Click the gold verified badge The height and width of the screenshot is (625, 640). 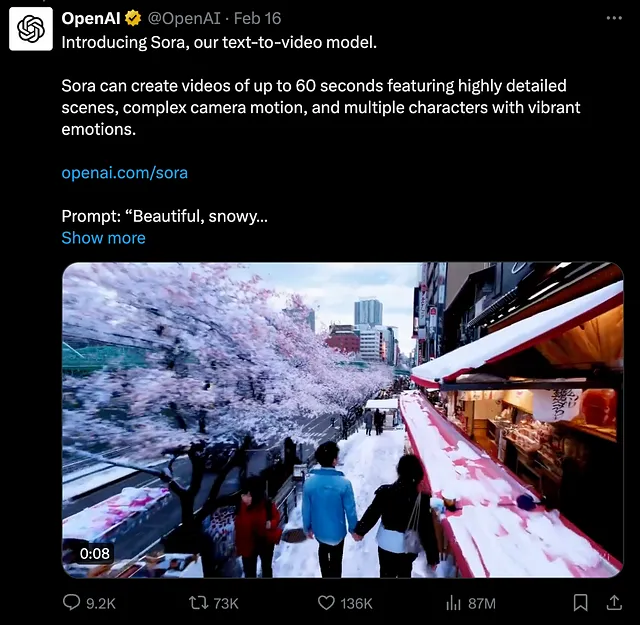point(133,18)
